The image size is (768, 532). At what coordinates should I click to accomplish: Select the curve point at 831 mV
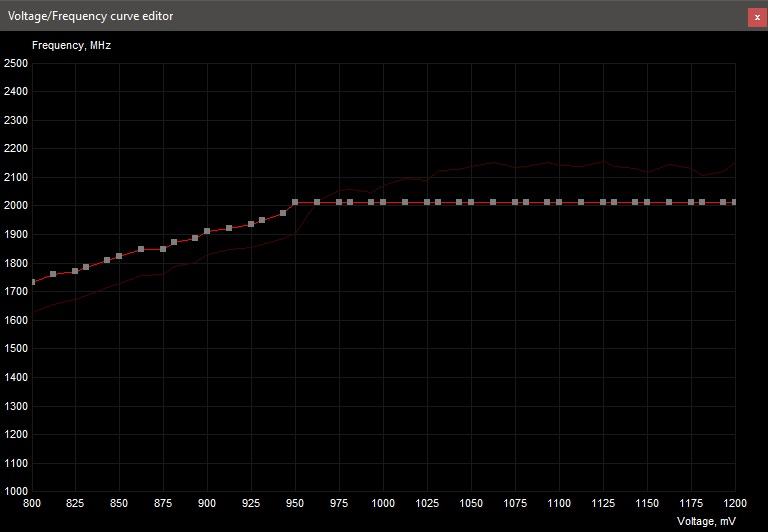pos(86,267)
